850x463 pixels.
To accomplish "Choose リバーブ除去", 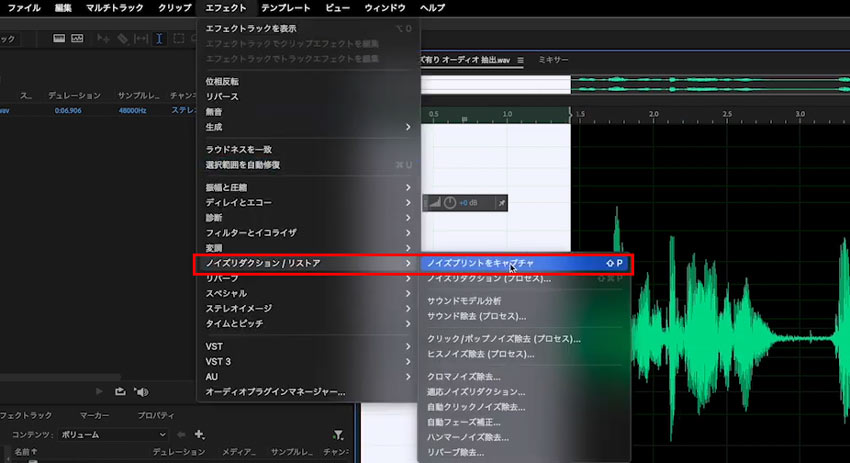I will [525, 453].
